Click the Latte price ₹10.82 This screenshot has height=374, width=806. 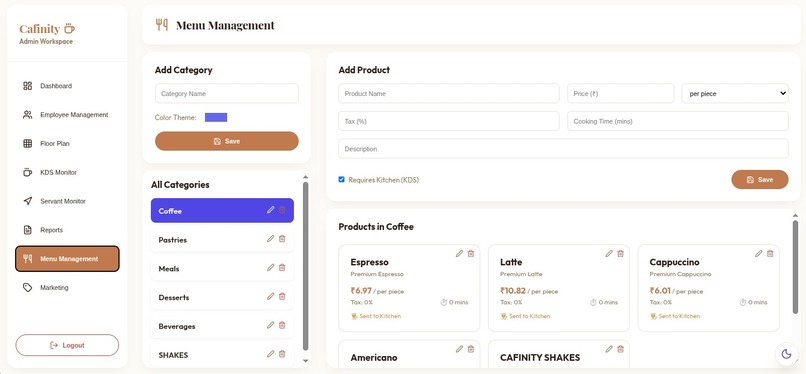[x=513, y=291]
